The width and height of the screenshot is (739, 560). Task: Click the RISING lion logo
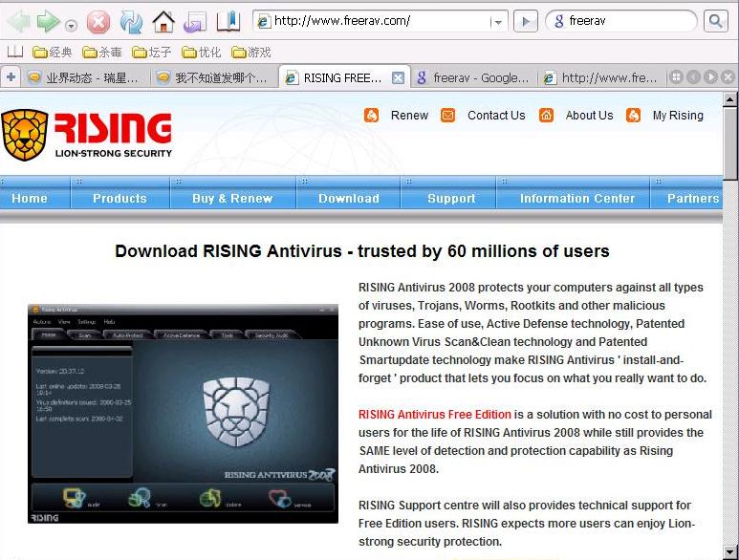point(86,135)
